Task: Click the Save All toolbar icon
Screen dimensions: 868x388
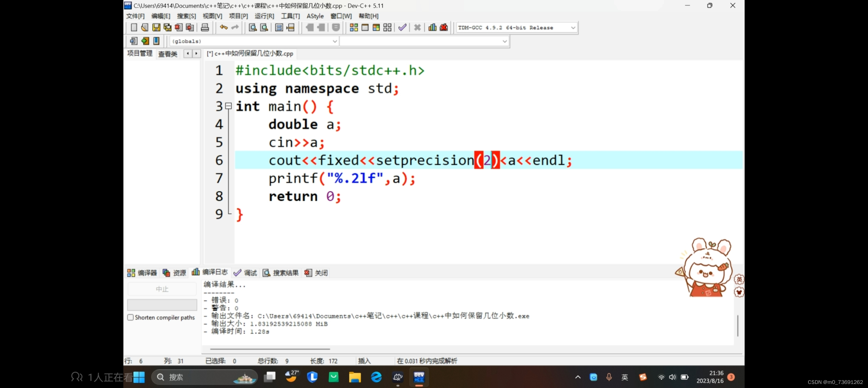Action: click(167, 28)
